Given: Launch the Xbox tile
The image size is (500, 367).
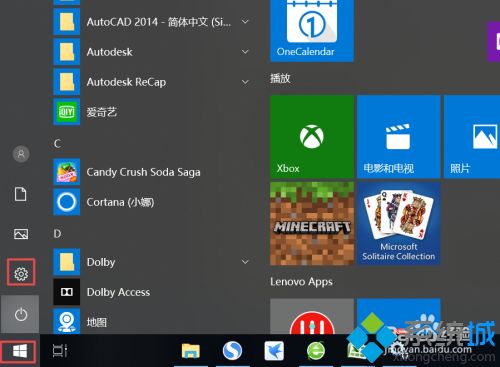Looking at the screenshot, I should (312, 137).
